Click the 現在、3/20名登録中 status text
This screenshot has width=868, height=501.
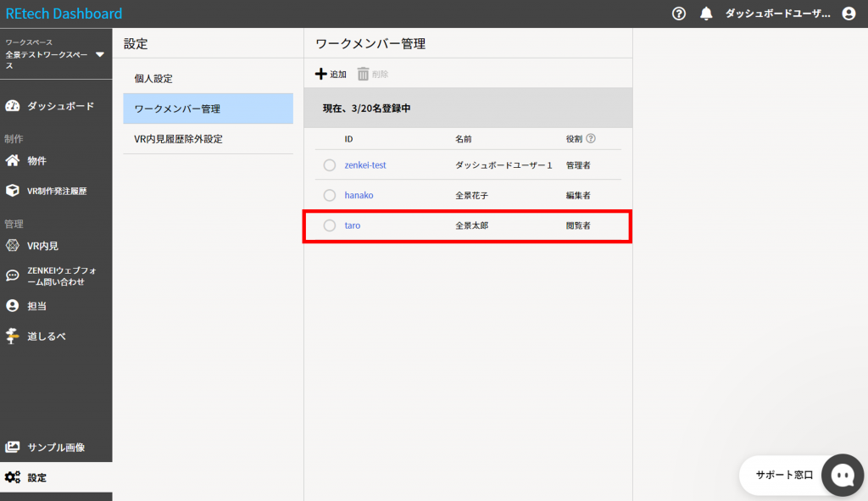coord(366,108)
